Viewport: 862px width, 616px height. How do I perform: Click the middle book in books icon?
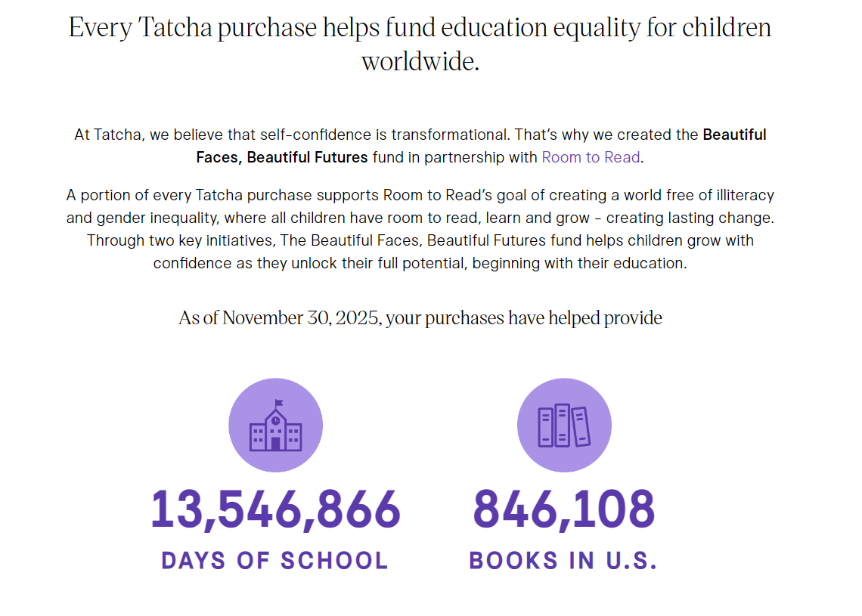click(x=562, y=426)
